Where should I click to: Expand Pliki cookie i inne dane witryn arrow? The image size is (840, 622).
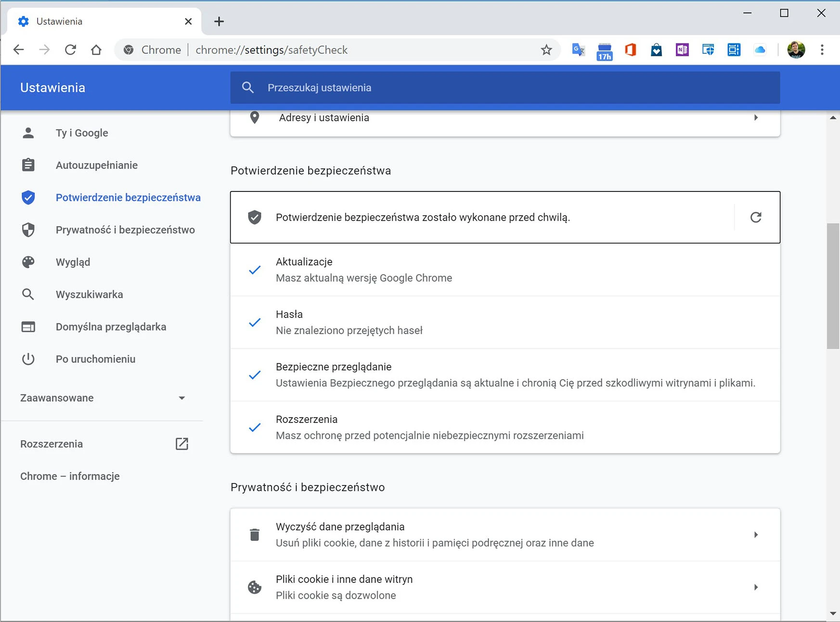(x=756, y=587)
